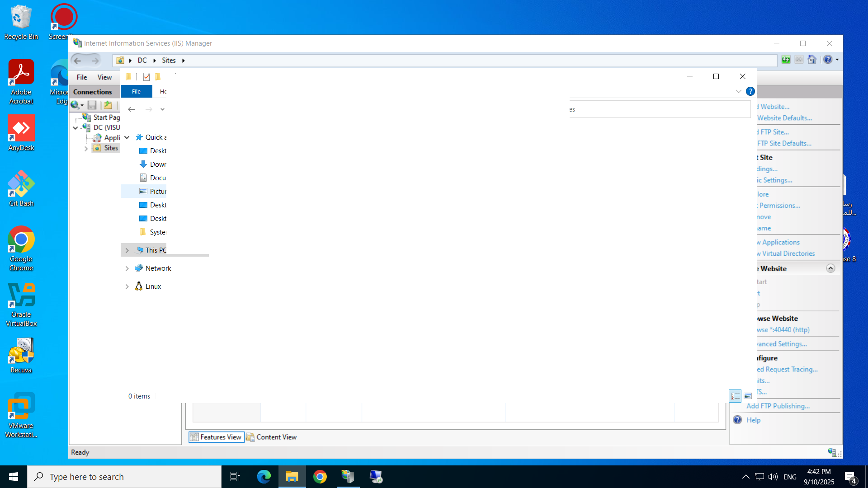
Task: Collapse the Manage Website section chevron
Action: click(830, 268)
